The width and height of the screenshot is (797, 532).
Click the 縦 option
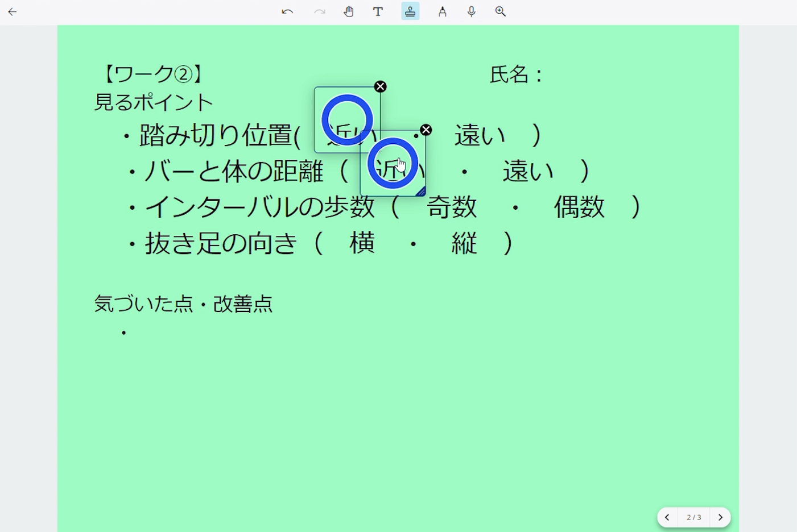tap(464, 243)
